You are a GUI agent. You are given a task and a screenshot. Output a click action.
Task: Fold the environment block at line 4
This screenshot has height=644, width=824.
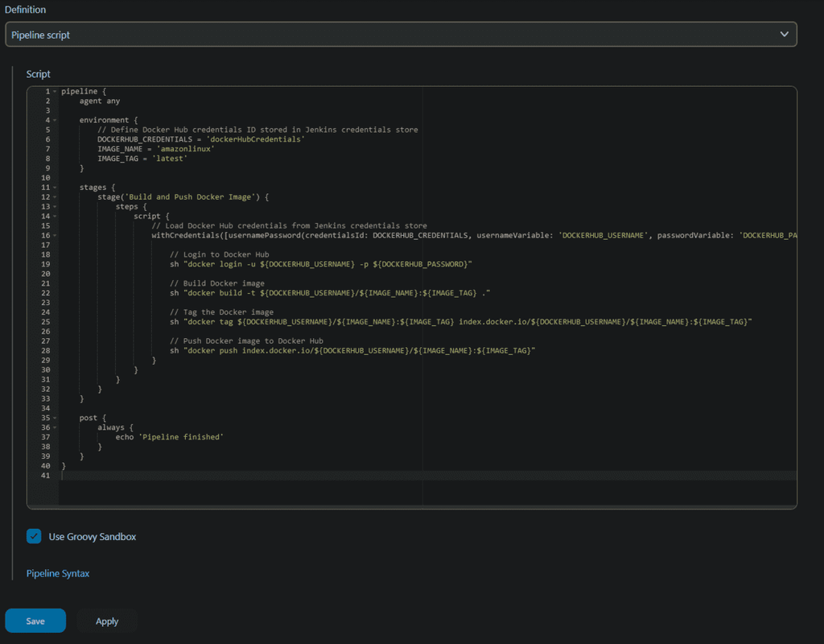[55, 121]
